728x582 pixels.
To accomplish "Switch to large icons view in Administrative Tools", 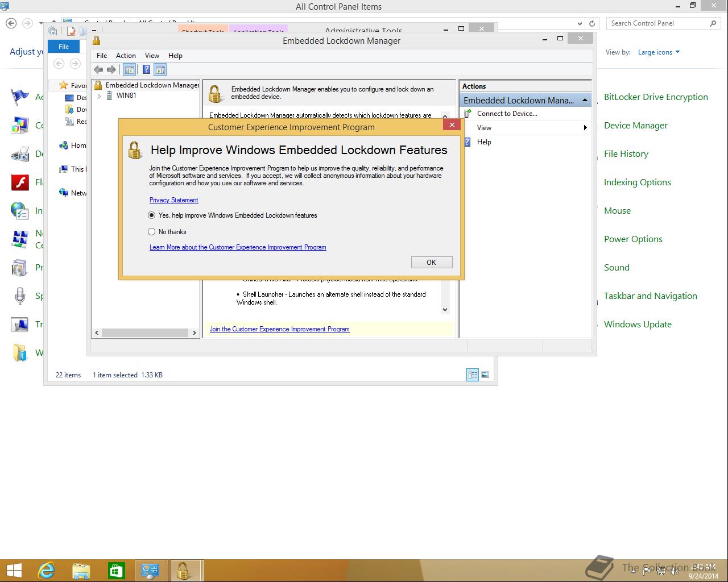I will pos(485,375).
